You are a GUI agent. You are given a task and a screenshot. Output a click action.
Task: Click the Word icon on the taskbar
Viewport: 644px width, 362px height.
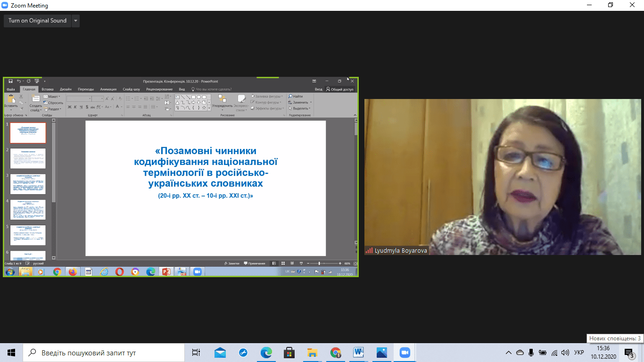coord(358,353)
